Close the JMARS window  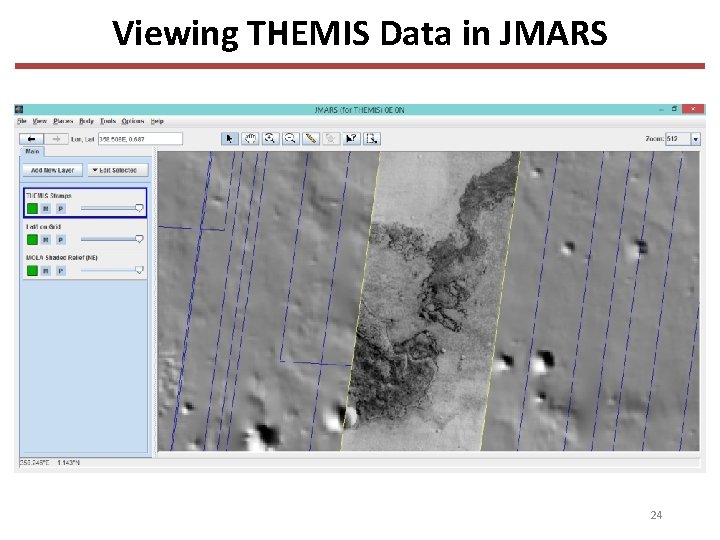point(693,109)
